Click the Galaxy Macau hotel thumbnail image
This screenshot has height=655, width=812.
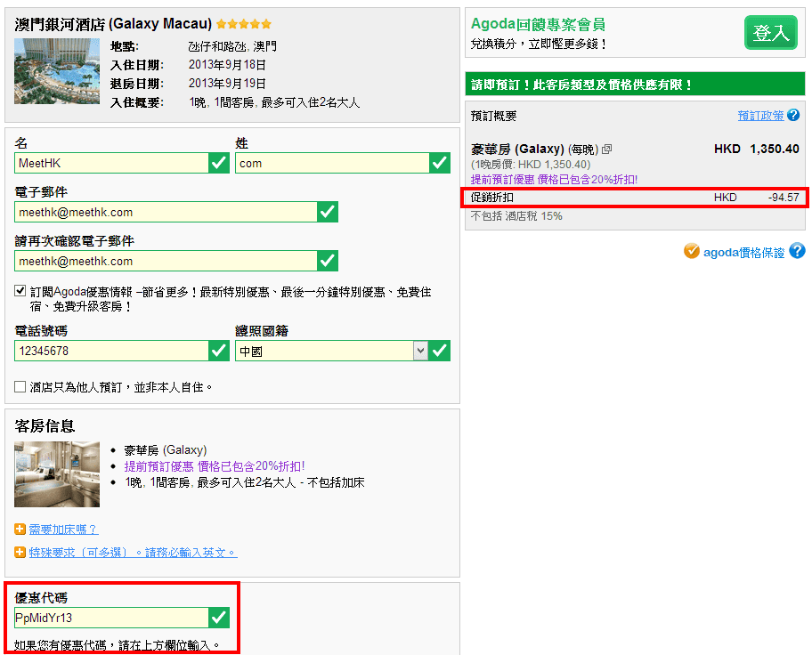[x=57, y=70]
